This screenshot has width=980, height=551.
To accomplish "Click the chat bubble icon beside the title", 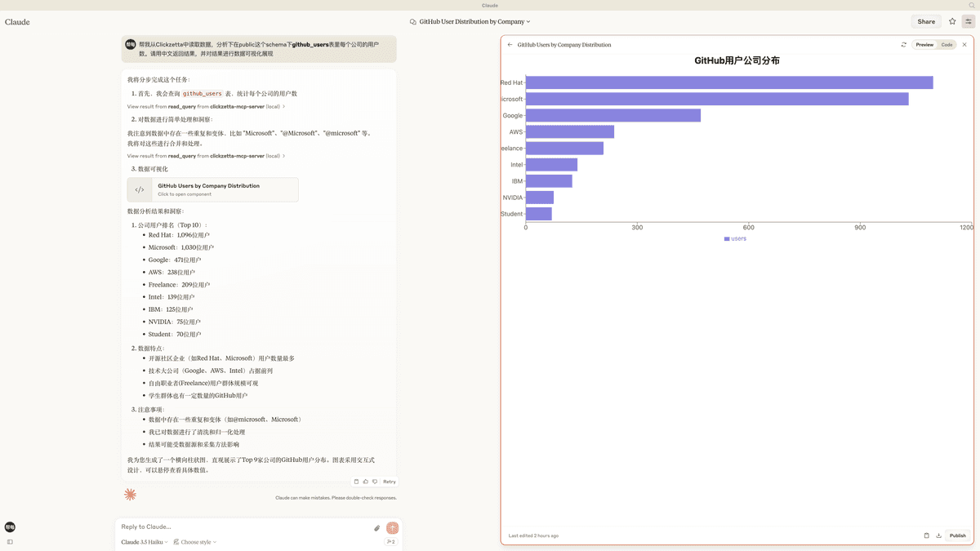I will [413, 22].
